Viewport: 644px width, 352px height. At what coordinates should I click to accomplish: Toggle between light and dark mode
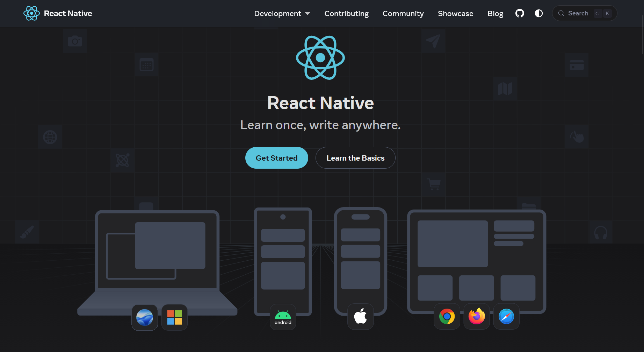click(538, 13)
